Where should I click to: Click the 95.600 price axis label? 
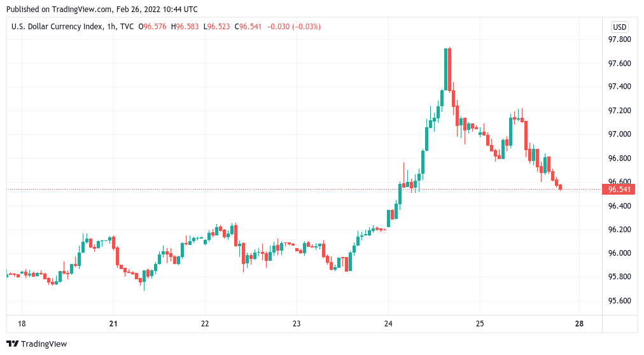(x=619, y=301)
